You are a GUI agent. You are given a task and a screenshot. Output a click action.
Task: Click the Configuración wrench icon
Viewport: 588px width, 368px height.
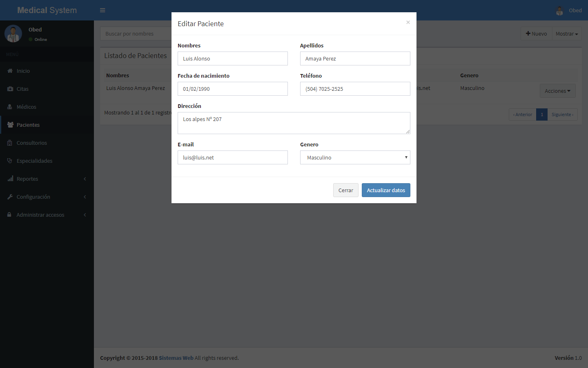coord(10,197)
